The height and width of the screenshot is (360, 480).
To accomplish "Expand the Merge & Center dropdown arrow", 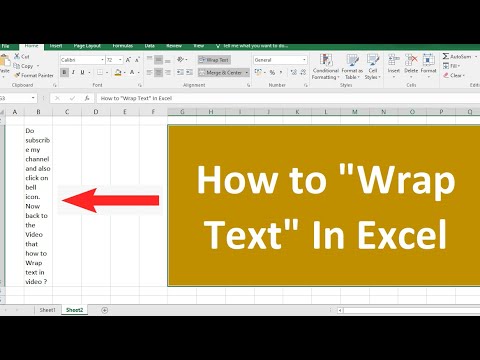I will pos(247,72).
